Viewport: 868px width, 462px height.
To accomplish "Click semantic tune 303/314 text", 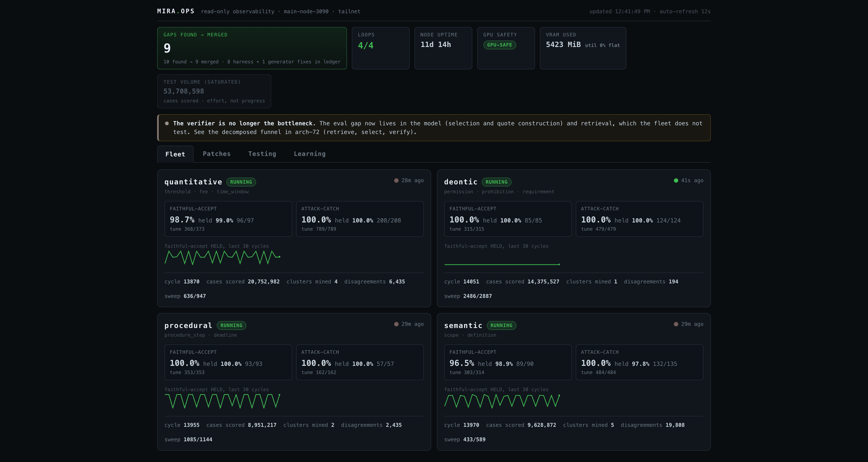I will [467, 373].
